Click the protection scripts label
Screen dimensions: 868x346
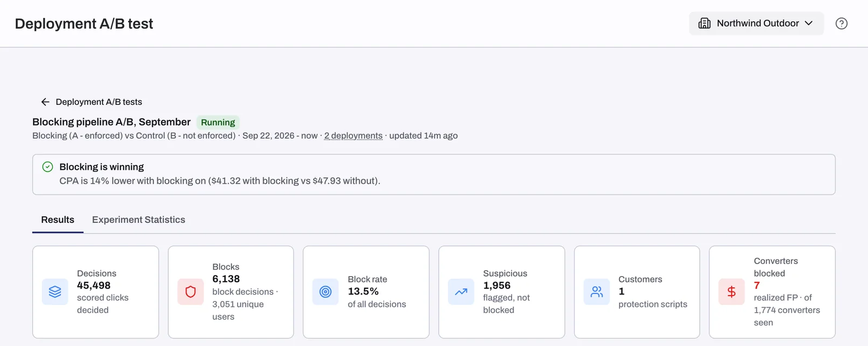pos(653,304)
